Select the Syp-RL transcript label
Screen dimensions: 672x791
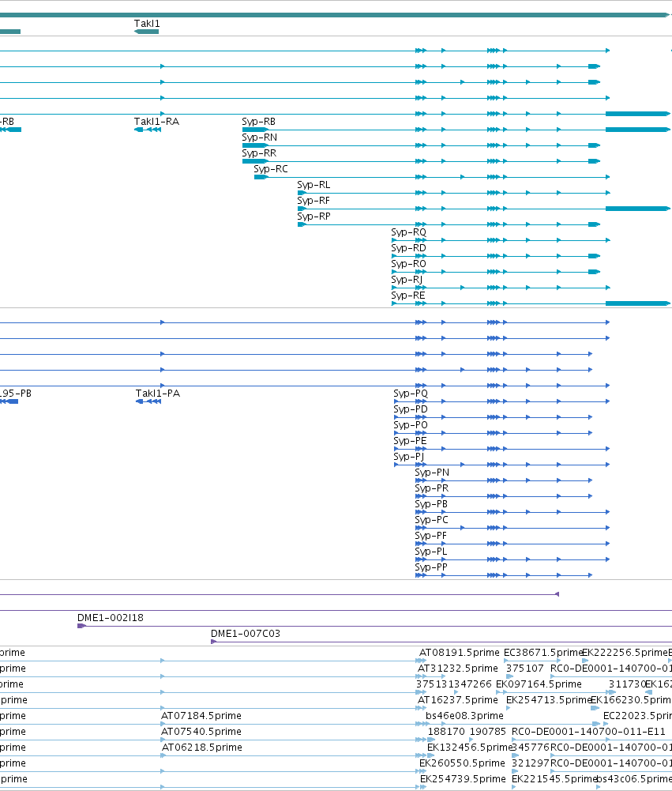[x=313, y=185]
